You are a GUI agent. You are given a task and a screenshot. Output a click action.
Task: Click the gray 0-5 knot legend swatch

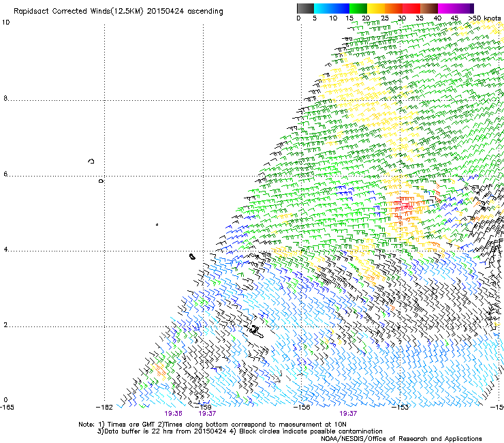[x=305, y=8]
